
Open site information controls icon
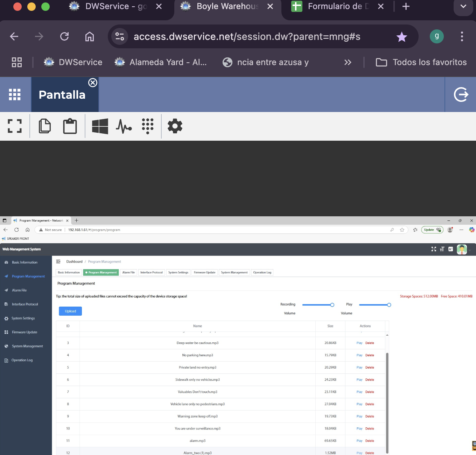coord(120,36)
